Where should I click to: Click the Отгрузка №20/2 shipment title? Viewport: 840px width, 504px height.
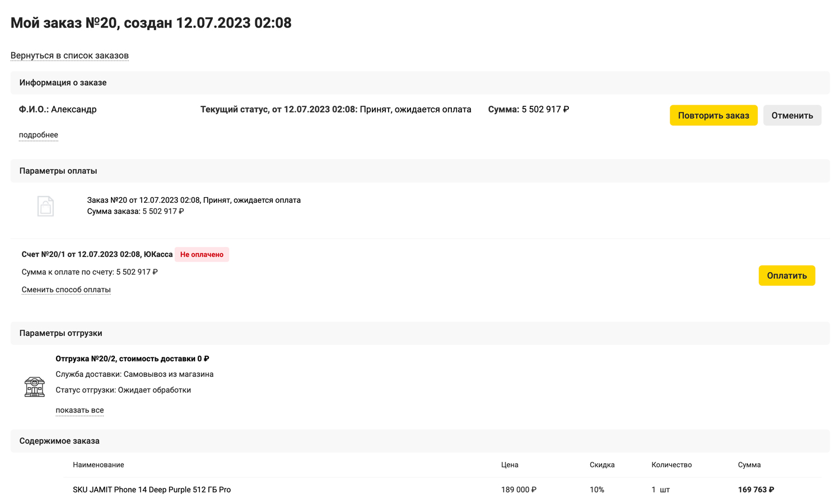pos(132,358)
